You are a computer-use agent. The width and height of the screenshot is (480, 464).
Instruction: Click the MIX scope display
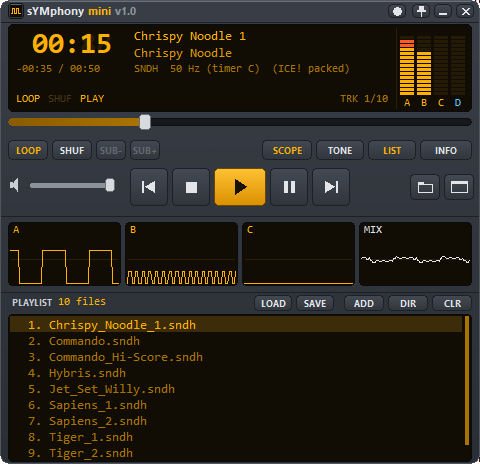click(416, 254)
